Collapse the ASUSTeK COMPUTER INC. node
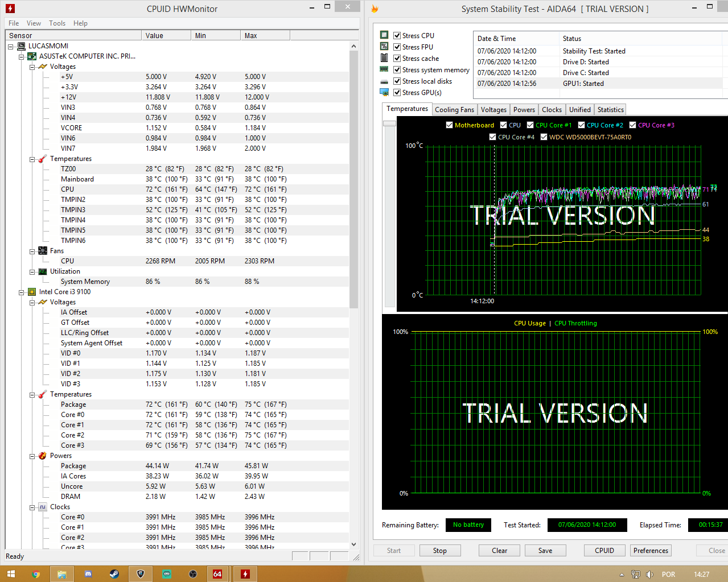 22,57
